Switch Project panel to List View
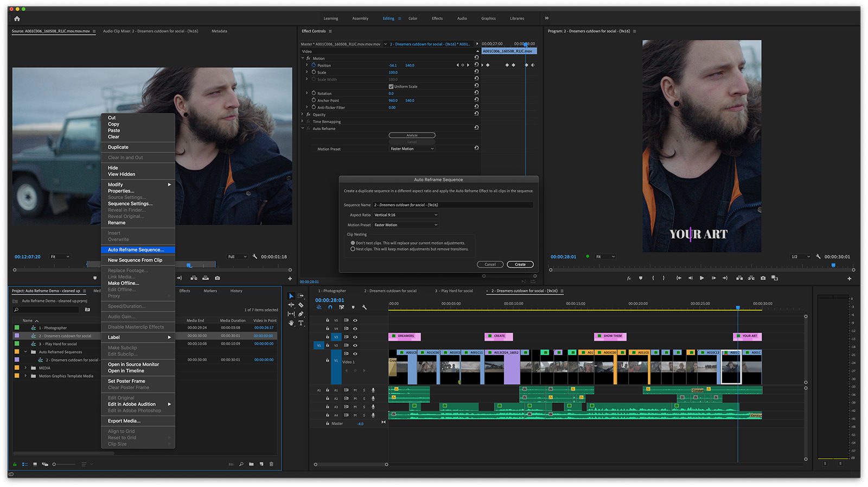The width and height of the screenshot is (868, 487). (25, 464)
